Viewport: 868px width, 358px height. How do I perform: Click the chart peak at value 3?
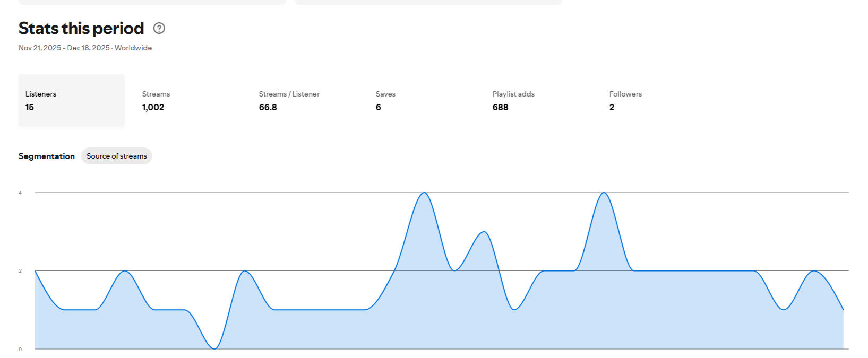coord(483,232)
